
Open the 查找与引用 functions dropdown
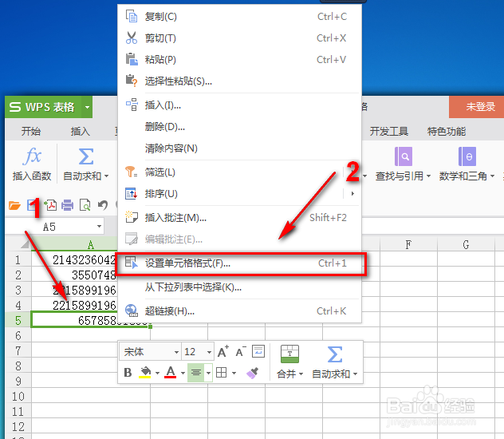tap(403, 176)
